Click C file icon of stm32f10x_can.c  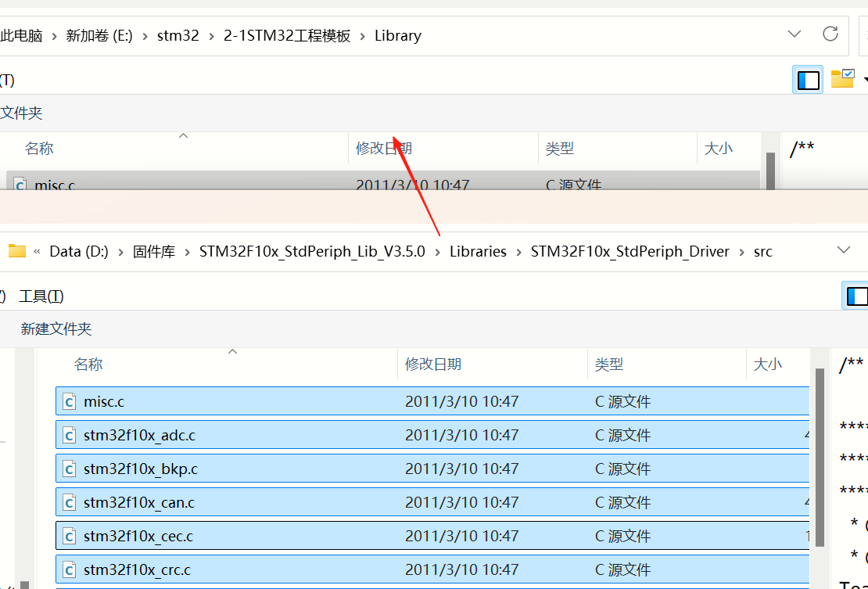click(x=69, y=503)
